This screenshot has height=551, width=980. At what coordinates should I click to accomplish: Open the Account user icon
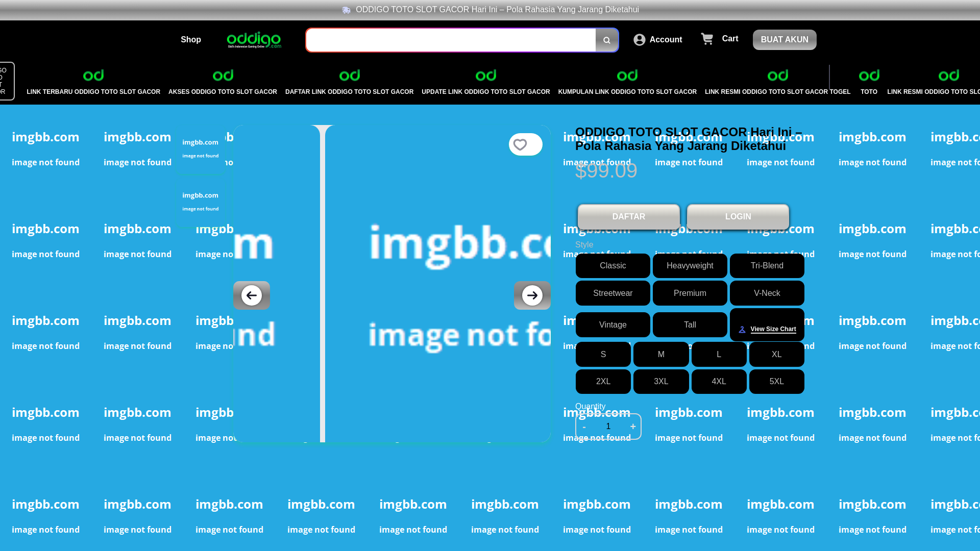click(639, 40)
